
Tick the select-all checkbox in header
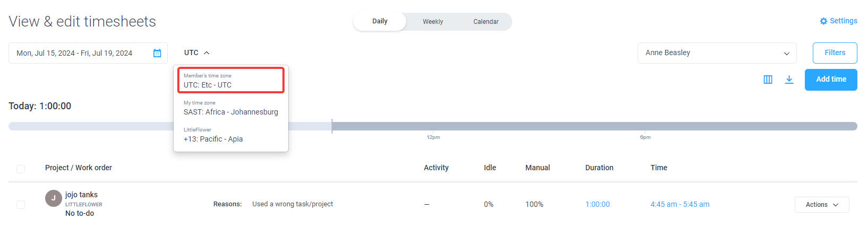pos(21,169)
